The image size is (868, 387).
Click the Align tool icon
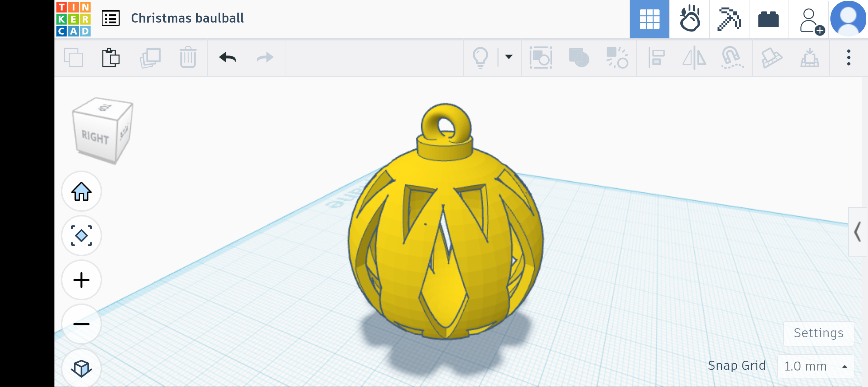(656, 58)
